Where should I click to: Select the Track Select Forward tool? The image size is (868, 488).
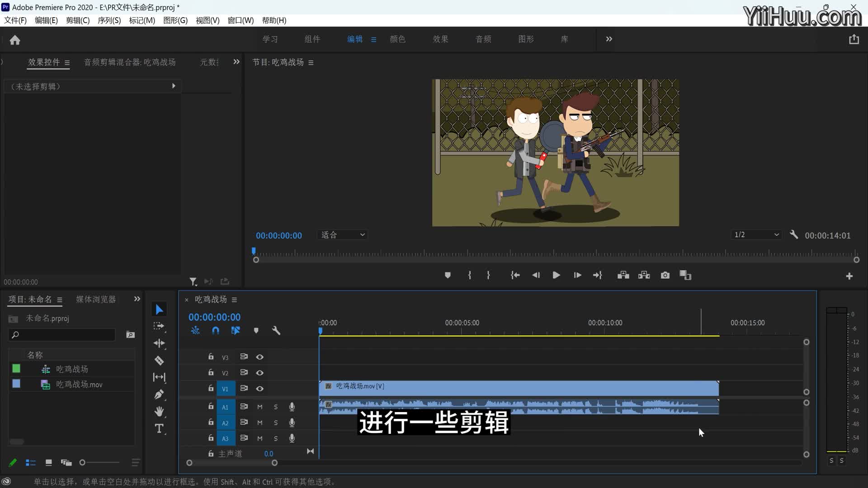(x=159, y=326)
